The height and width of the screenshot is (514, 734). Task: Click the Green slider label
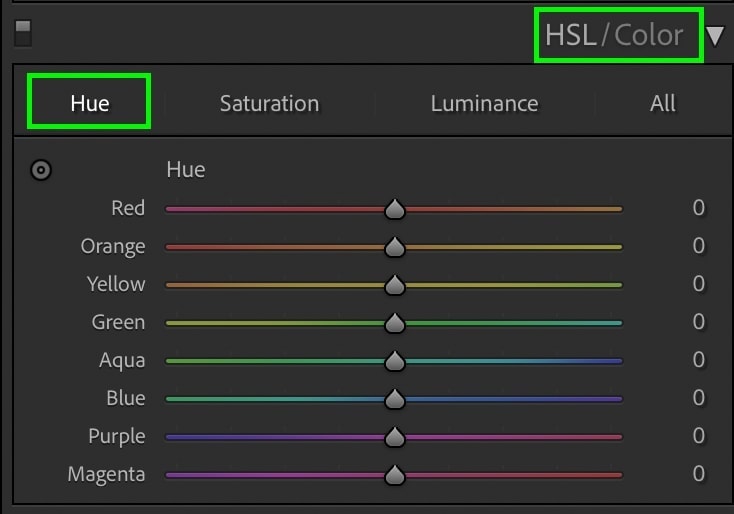tap(118, 322)
